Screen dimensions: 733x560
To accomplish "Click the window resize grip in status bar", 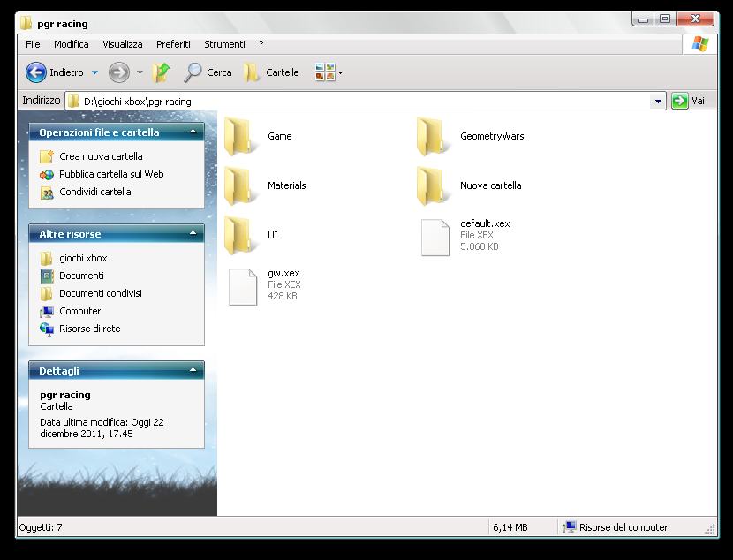I will pyautogui.click(x=710, y=529).
